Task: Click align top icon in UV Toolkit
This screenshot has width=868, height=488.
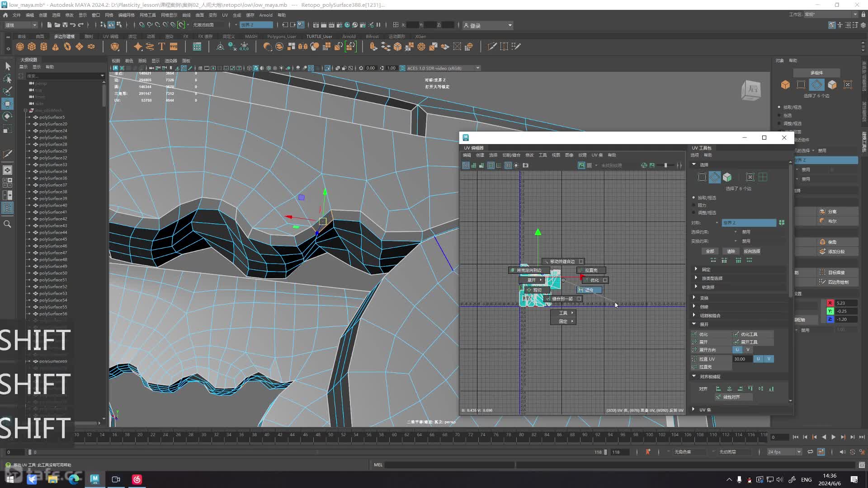Action: point(750,389)
